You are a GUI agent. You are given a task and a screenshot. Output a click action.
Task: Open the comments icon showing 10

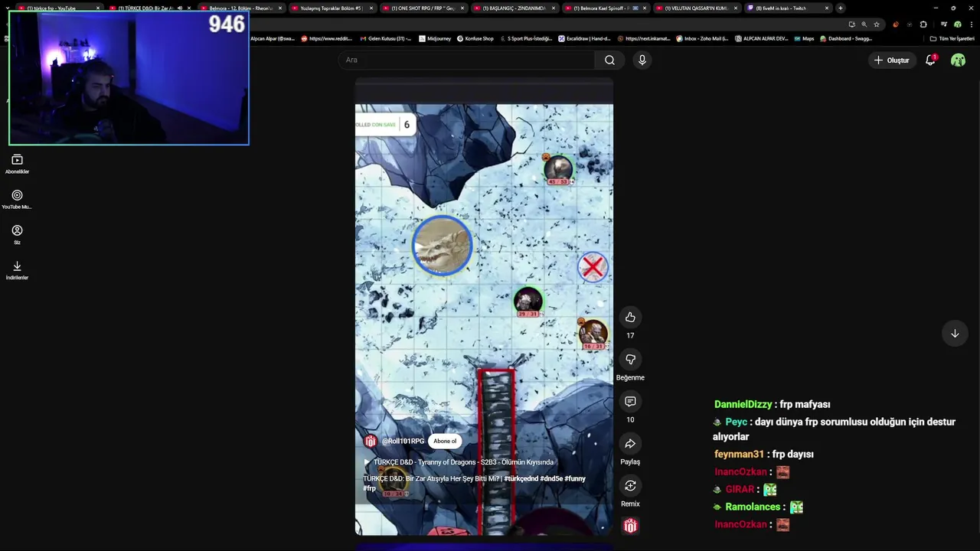[x=630, y=402]
